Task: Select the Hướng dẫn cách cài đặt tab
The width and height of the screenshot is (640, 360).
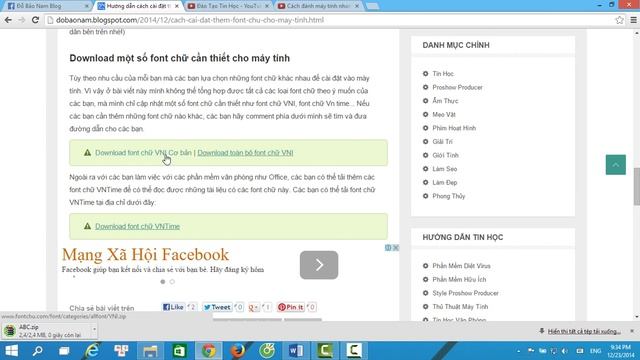Action: point(137,6)
